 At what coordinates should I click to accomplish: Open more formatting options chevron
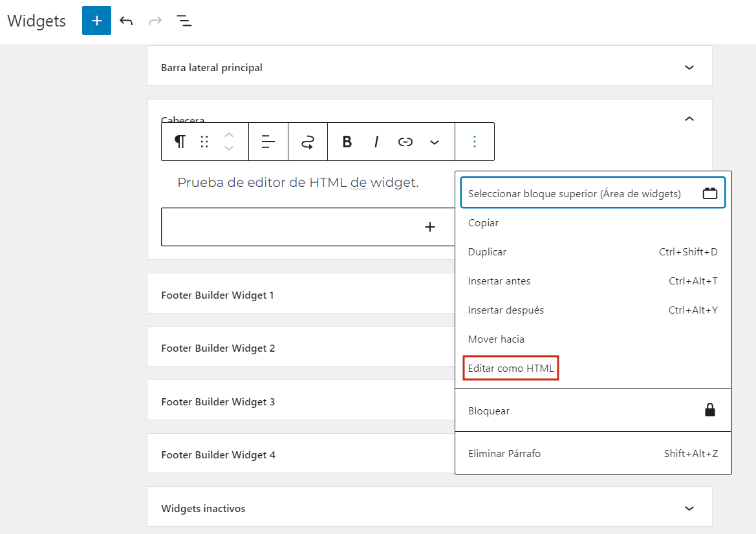[435, 142]
